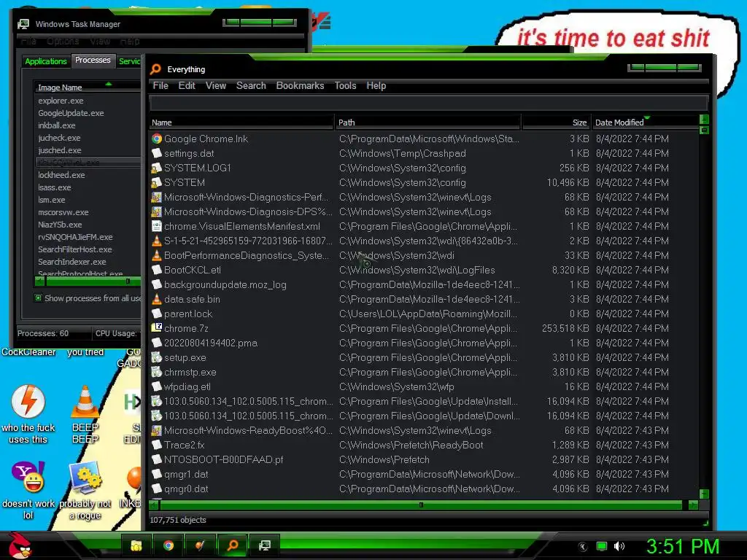Open the Search menu in Everything

(x=251, y=86)
